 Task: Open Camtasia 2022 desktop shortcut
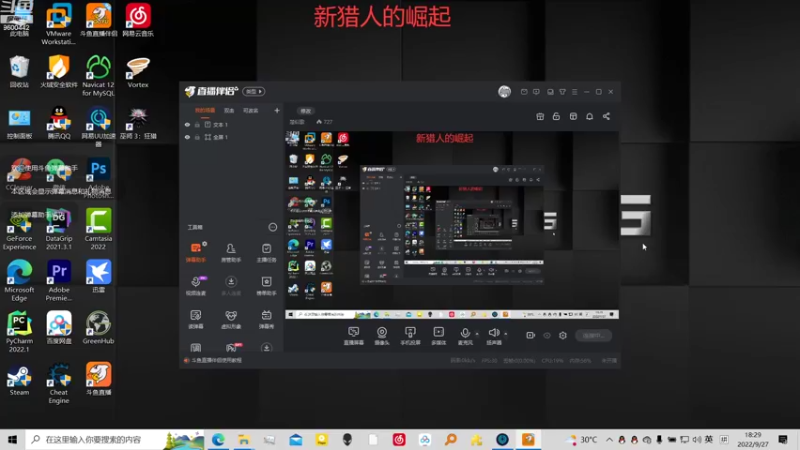point(98,229)
